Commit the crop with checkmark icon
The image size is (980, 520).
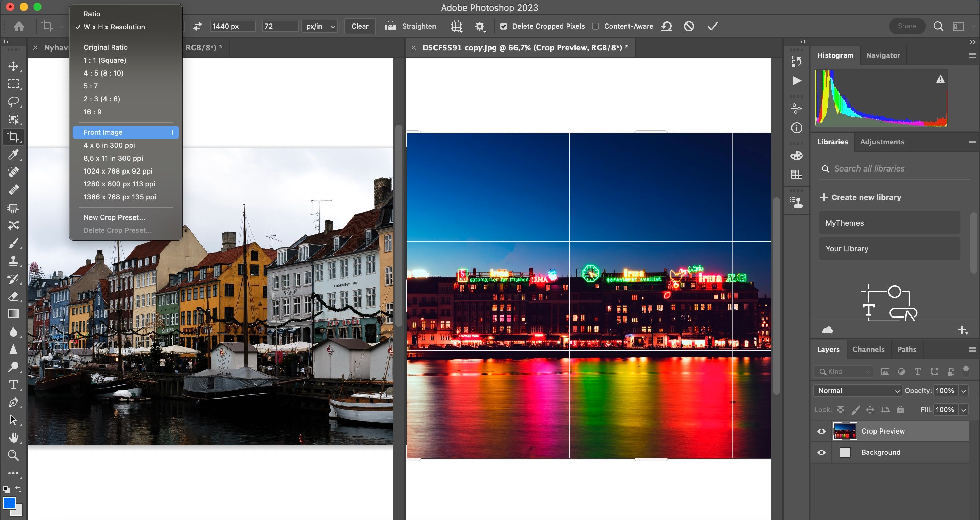click(x=713, y=26)
